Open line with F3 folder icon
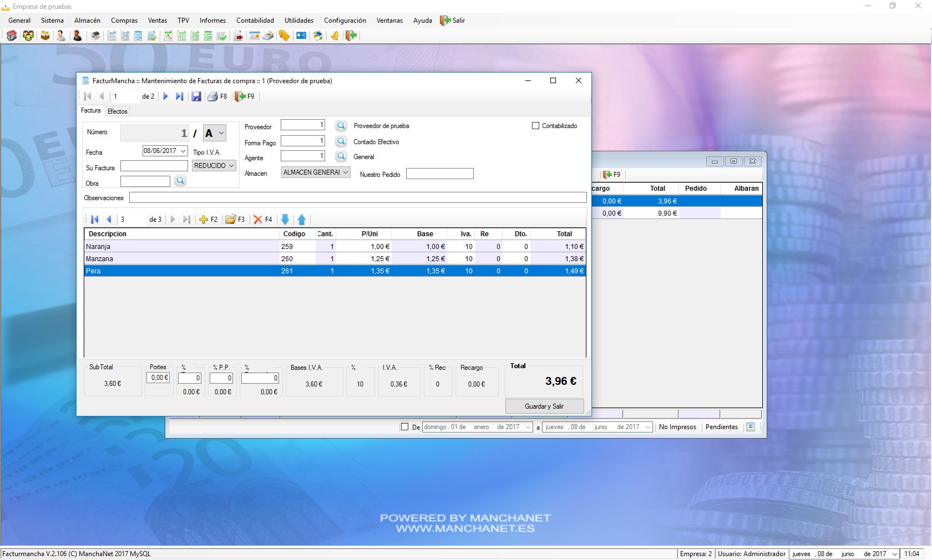This screenshot has width=932, height=560. pyautogui.click(x=231, y=220)
